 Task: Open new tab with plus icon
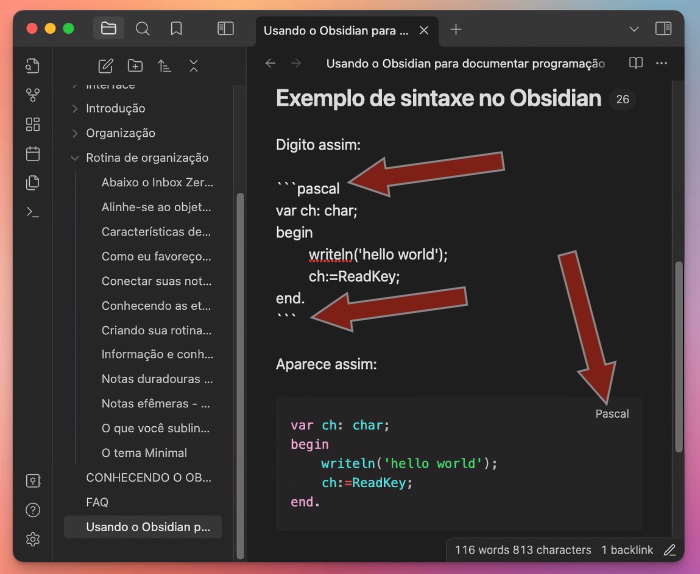tap(456, 30)
